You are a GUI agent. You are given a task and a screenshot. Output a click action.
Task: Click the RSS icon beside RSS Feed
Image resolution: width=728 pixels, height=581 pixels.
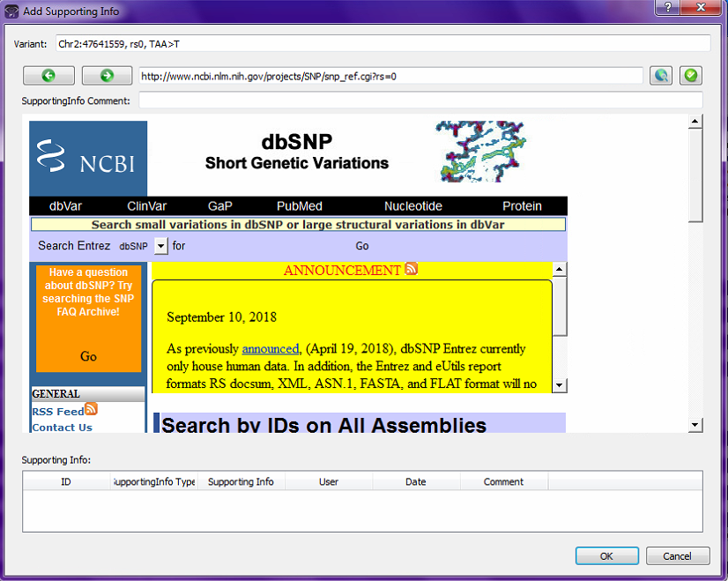[91, 409]
